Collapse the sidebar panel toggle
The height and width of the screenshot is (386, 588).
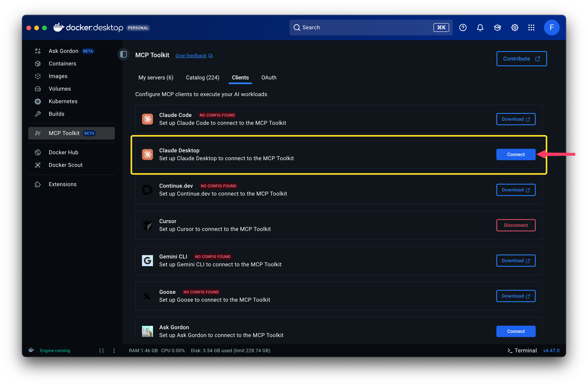pyautogui.click(x=123, y=54)
